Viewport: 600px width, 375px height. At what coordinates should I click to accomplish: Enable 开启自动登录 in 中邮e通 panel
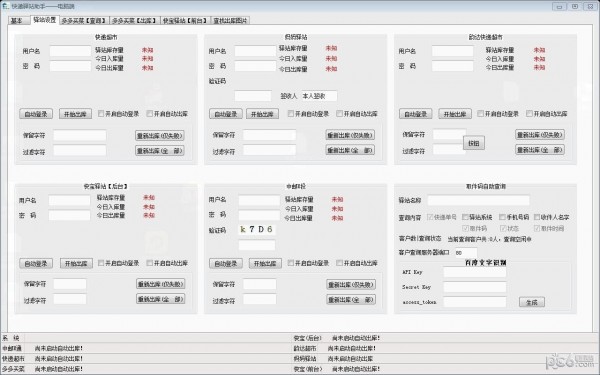[308, 263]
